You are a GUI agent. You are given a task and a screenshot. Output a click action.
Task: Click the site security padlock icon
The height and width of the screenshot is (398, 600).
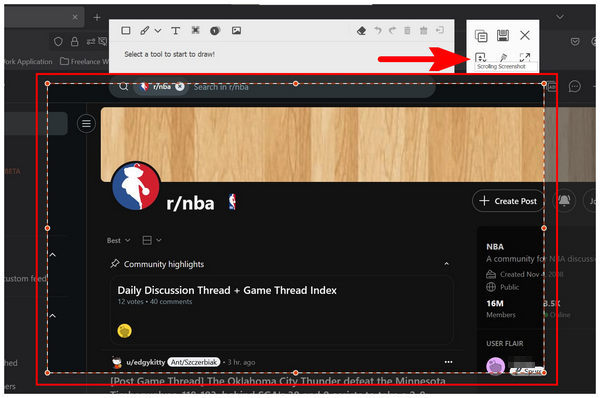pyautogui.click(x=75, y=41)
